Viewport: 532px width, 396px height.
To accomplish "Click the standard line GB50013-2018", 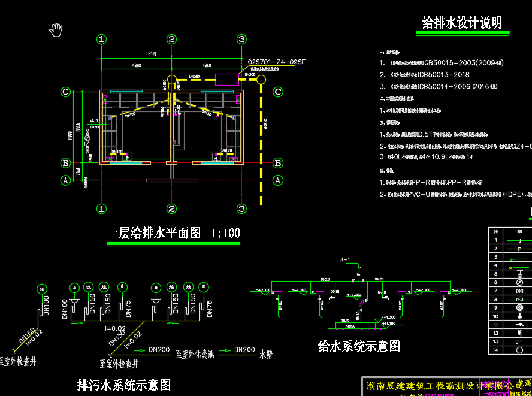I will (424, 75).
